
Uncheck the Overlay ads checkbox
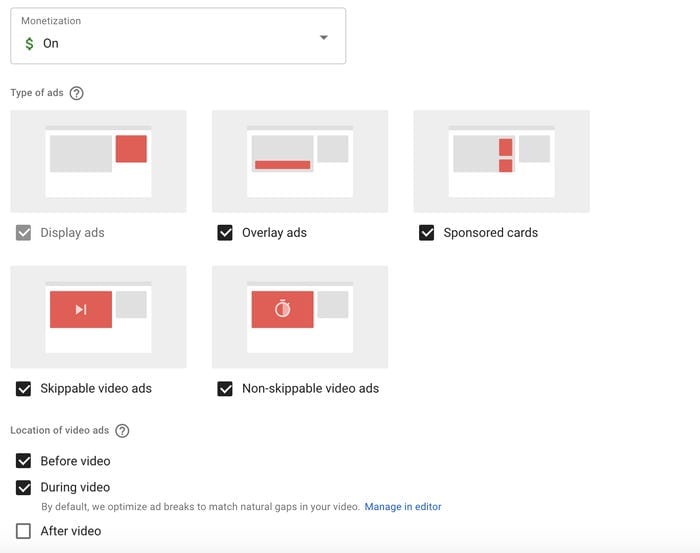coord(225,233)
